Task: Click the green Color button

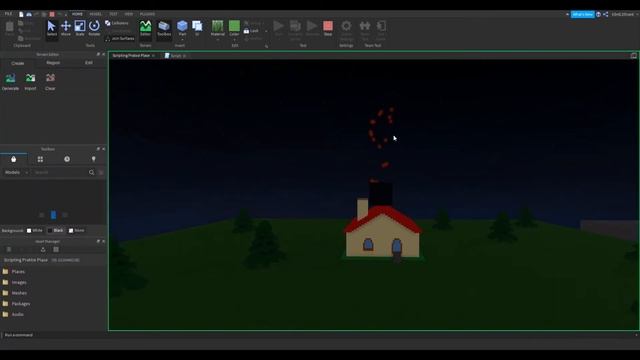Action: pyautogui.click(x=234, y=27)
